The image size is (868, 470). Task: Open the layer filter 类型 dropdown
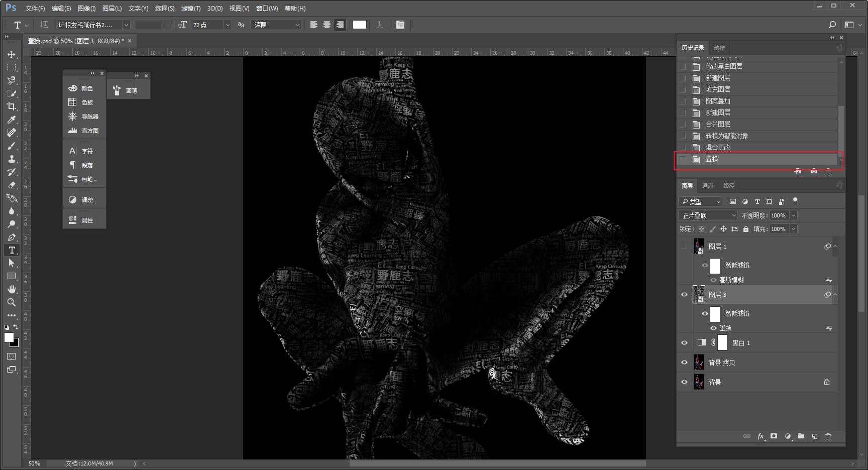[701, 201]
